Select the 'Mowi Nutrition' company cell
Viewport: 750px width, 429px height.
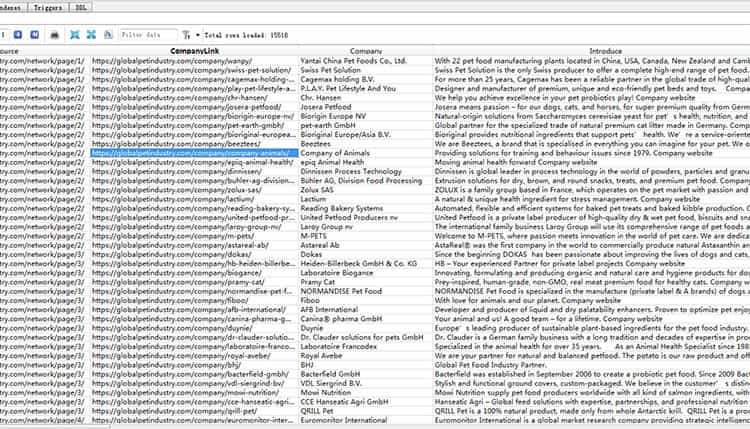pos(366,393)
